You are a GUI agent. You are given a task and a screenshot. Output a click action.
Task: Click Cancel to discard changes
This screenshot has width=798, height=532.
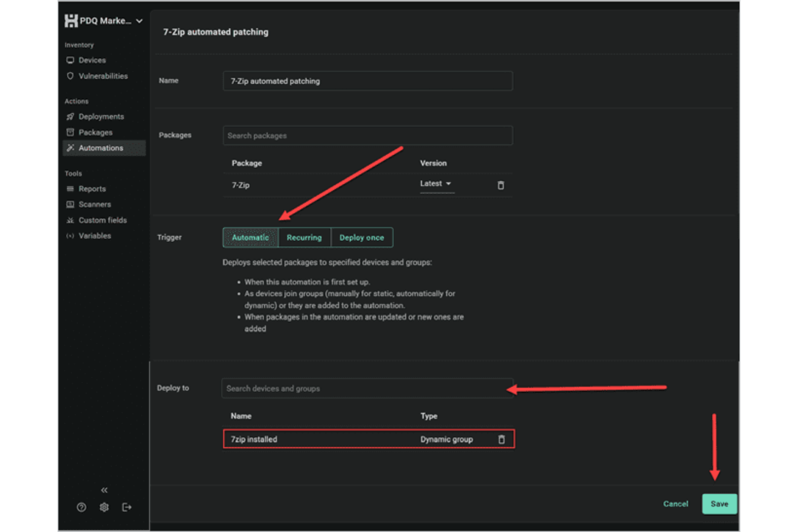click(676, 504)
